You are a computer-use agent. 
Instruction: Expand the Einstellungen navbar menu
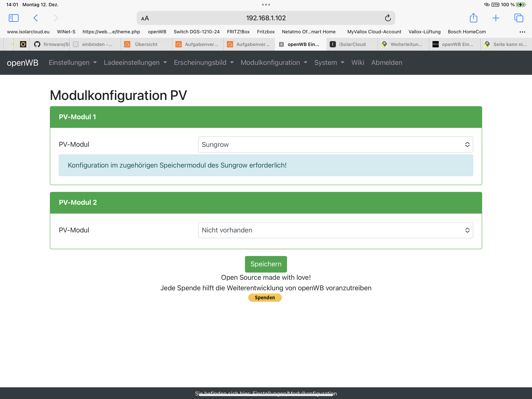[x=73, y=63]
